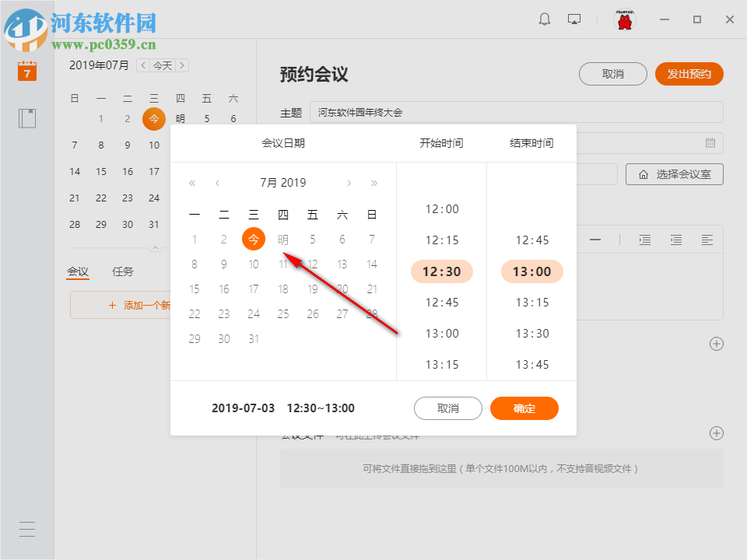Screen dimensions: 747x560
Task: Open the notification bell icon
Action: [x=545, y=19]
